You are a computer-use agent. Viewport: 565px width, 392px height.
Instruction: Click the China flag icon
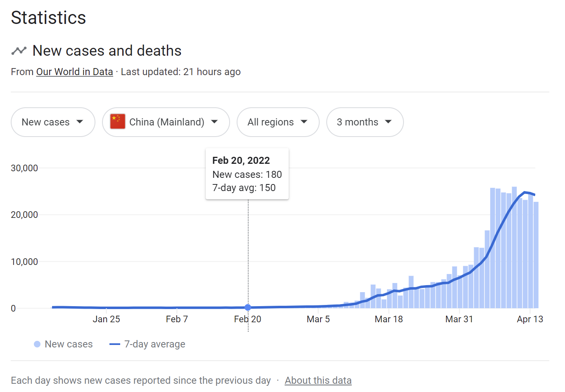(118, 122)
